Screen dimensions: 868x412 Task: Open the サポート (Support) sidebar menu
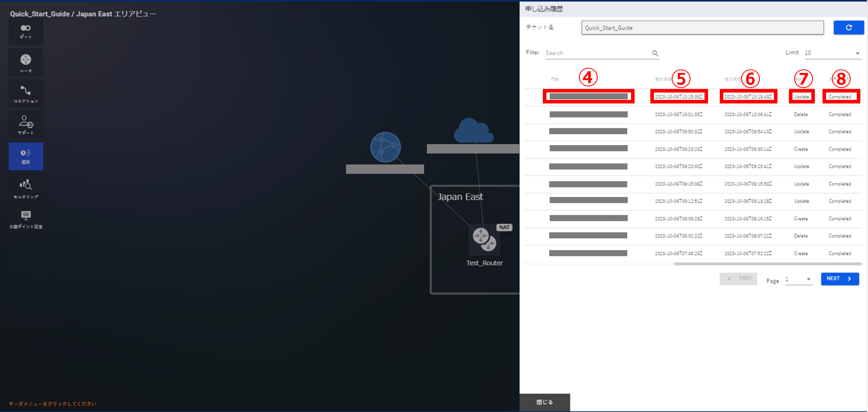(x=26, y=125)
